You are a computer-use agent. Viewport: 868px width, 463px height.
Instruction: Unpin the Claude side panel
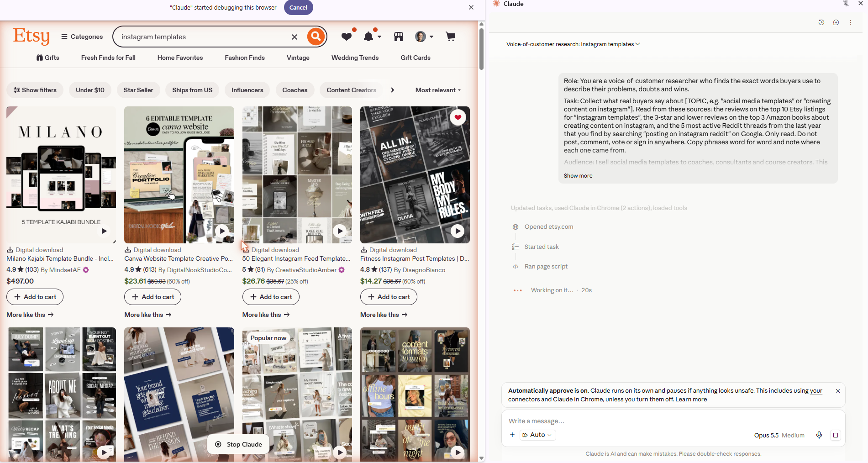(846, 4)
